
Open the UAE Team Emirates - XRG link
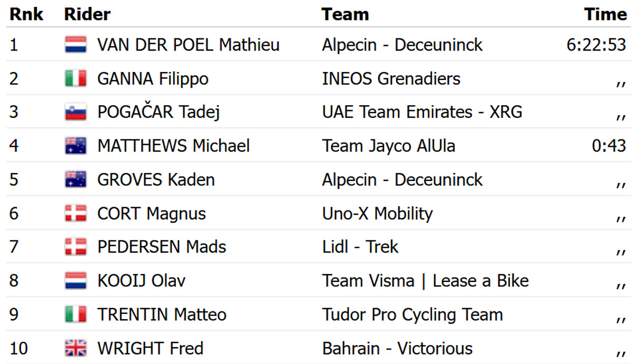(x=422, y=112)
